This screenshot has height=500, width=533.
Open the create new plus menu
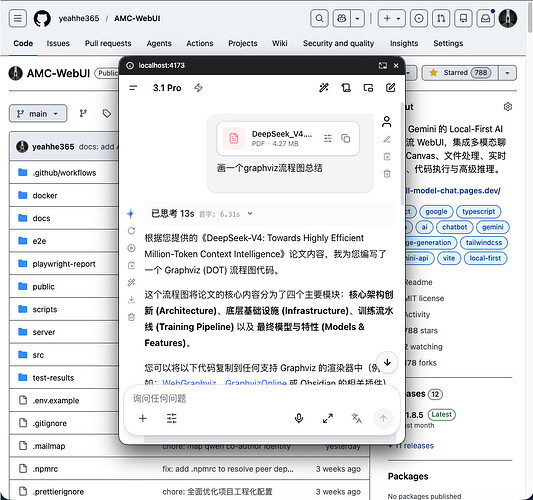coord(391,18)
